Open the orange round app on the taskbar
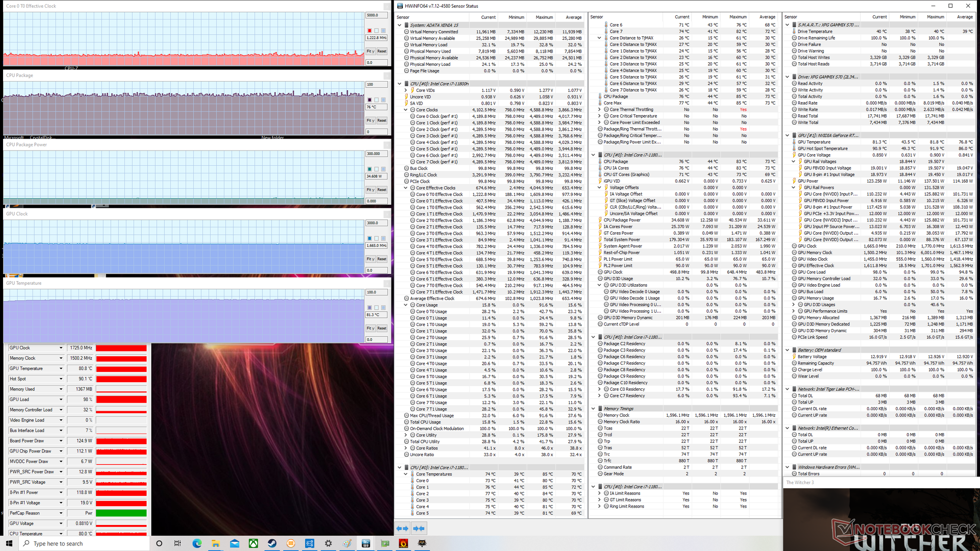The width and height of the screenshot is (980, 551). (291, 543)
